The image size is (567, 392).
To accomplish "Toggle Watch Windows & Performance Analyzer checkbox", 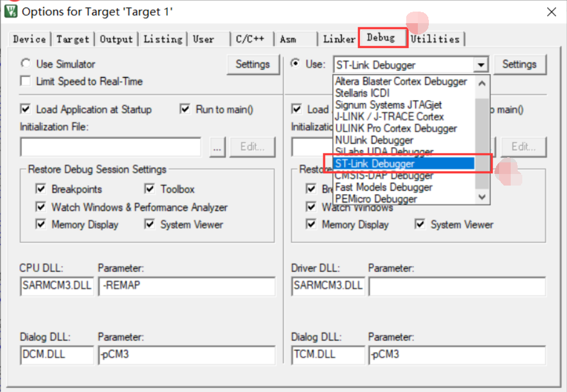I will pyautogui.click(x=41, y=206).
